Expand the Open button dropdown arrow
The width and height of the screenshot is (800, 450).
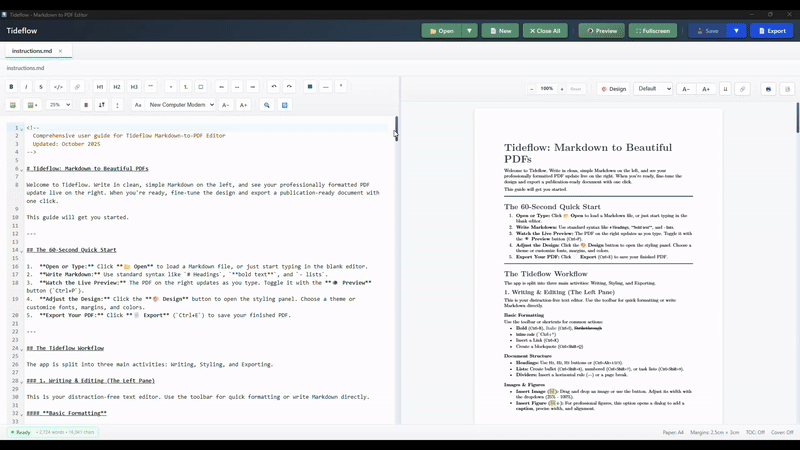pos(467,31)
